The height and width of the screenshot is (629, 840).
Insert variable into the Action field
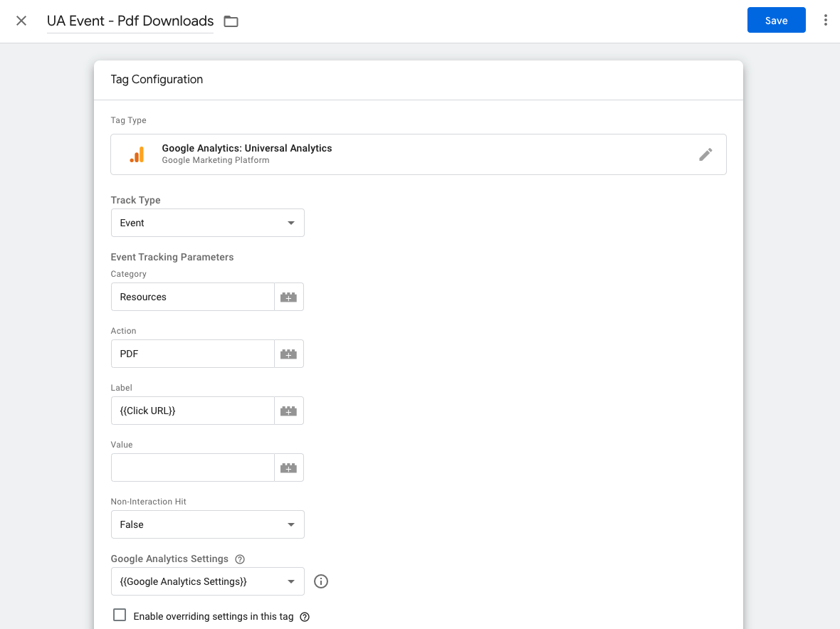[289, 354]
